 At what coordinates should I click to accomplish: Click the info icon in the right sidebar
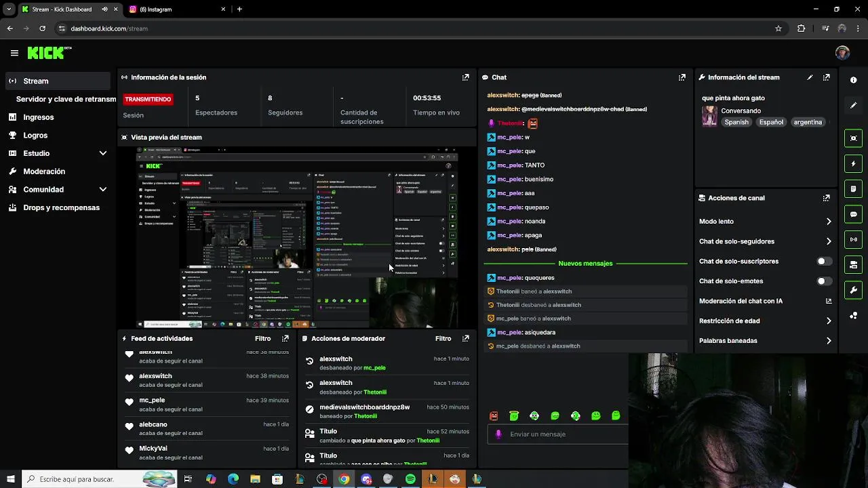pos(853,80)
